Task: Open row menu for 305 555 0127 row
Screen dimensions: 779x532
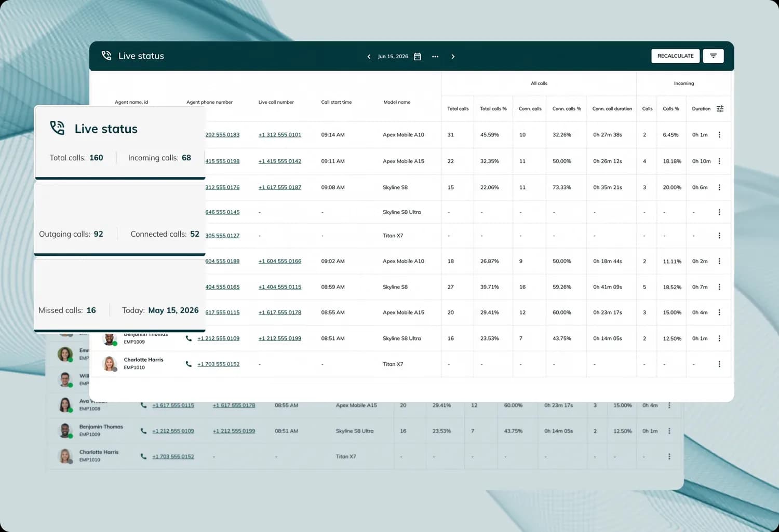Action: click(719, 236)
